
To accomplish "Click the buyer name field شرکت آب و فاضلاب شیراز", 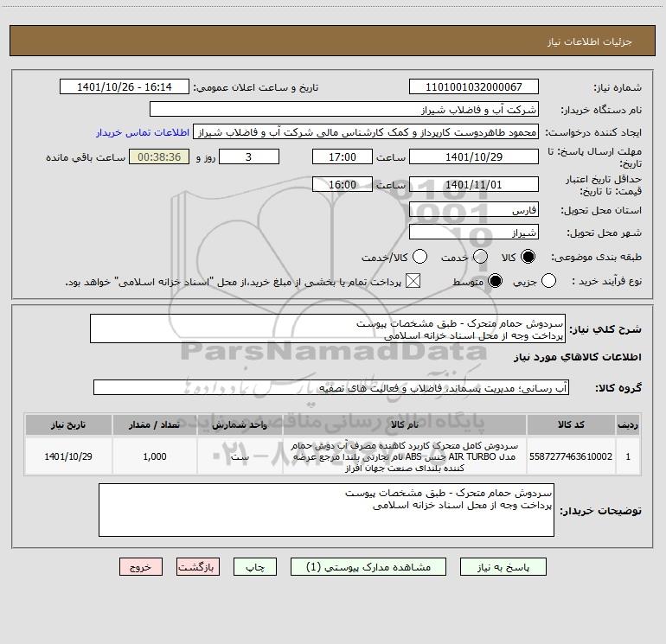I will pyautogui.click(x=344, y=110).
